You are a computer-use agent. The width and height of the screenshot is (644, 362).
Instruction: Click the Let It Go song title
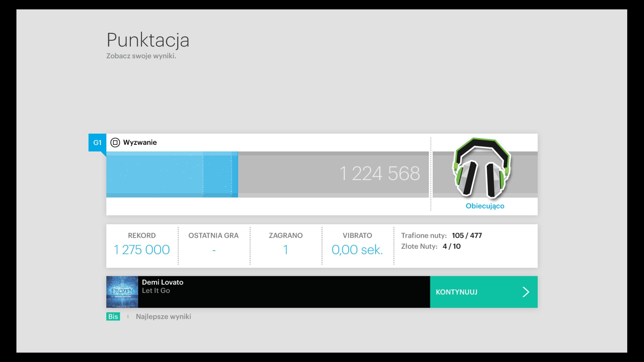coord(156,291)
